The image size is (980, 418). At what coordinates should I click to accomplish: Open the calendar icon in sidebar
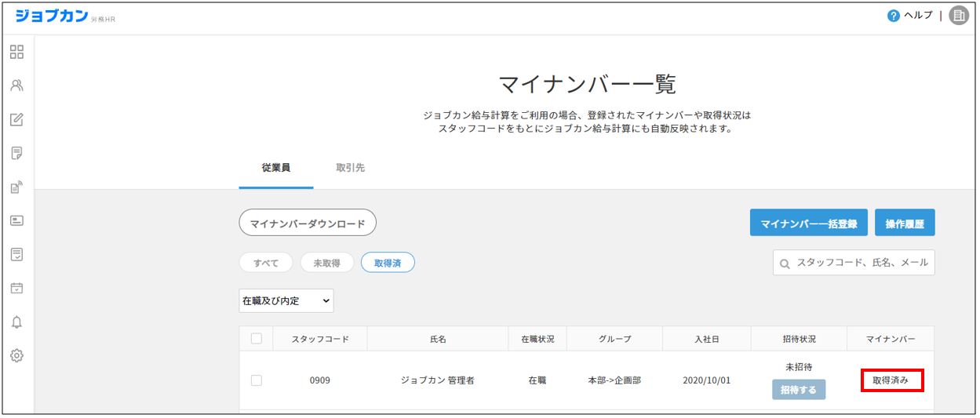(x=16, y=289)
